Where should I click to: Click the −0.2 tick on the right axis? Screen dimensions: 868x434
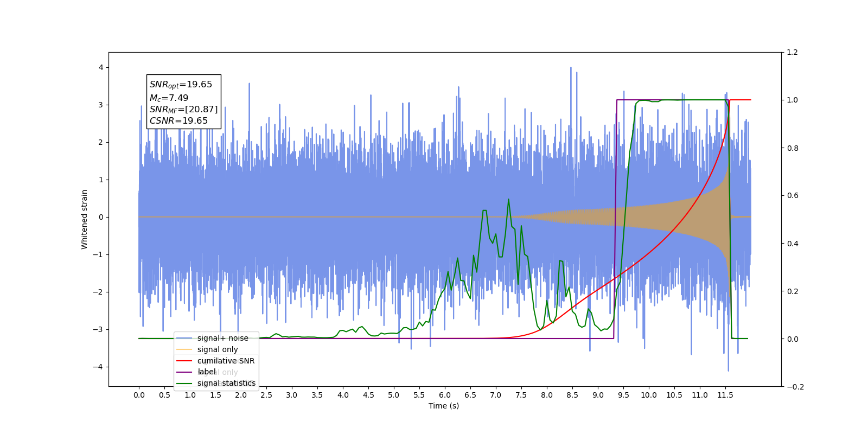click(x=795, y=387)
